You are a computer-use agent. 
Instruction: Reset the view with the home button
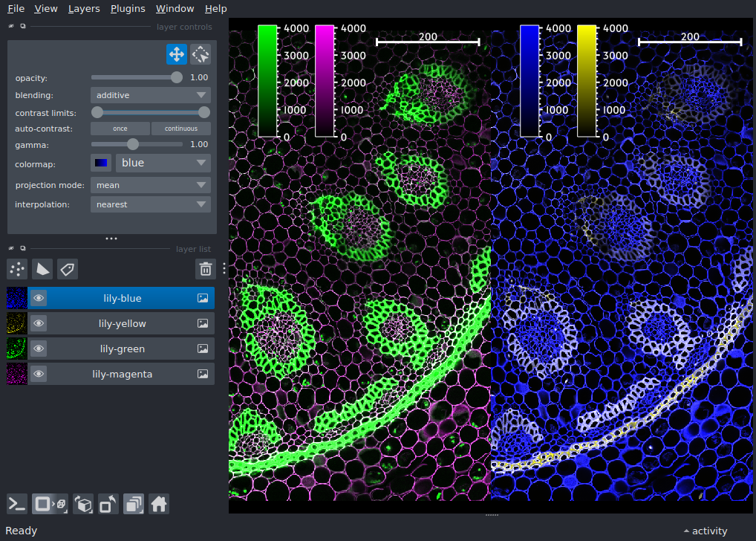(159, 504)
